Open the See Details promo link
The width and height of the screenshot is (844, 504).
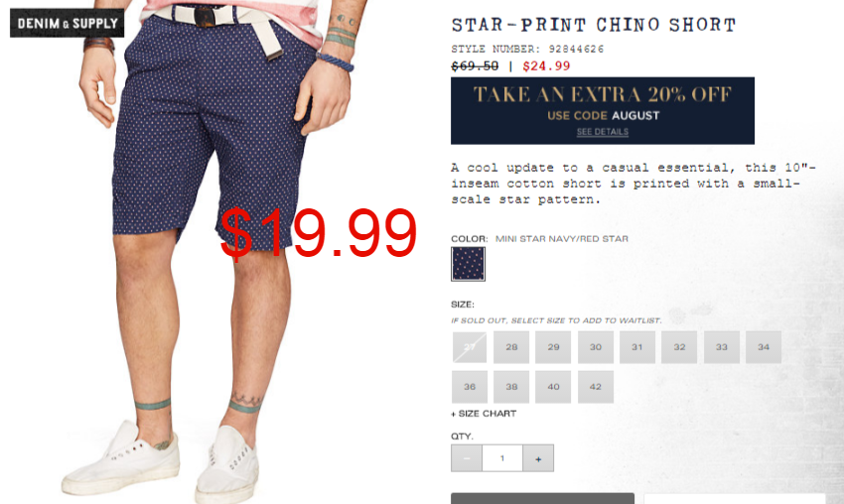tap(603, 132)
